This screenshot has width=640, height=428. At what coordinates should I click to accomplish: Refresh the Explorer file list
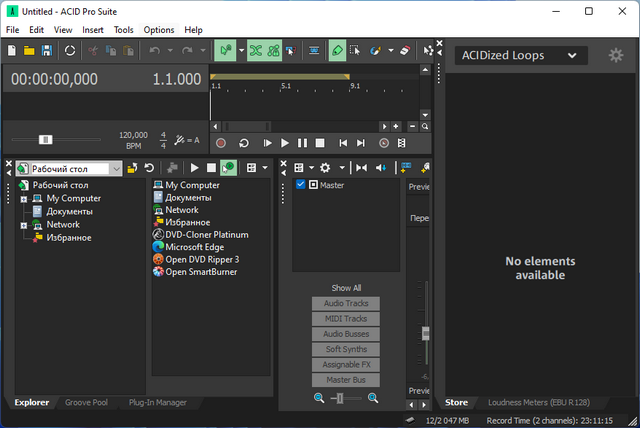[149, 168]
